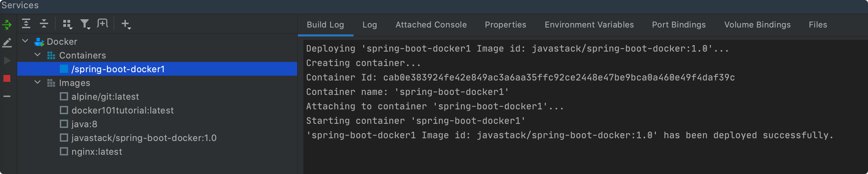Stop the container with red square
The image size is (868, 174).
[7, 78]
